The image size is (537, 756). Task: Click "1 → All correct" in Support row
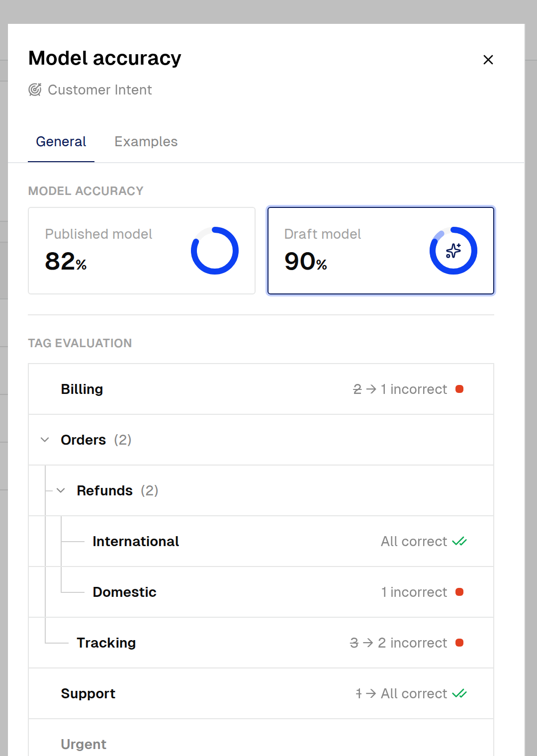point(401,693)
